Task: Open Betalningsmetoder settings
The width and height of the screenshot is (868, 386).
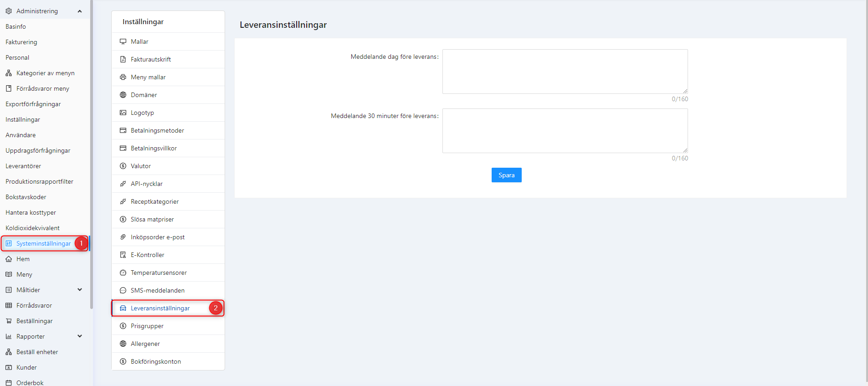Action: coord(157,130)
